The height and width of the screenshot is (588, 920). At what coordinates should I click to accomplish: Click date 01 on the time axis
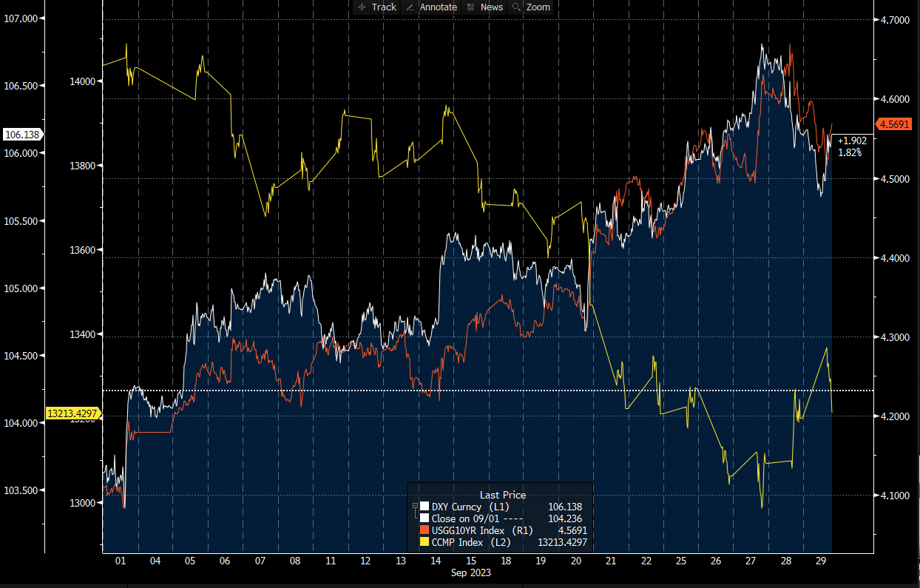[x=120, y=561]
